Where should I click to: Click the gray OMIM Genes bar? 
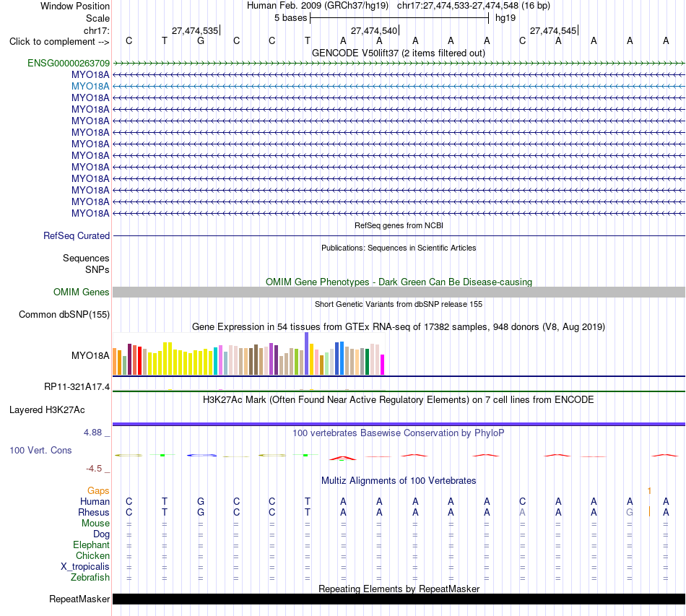pos(399,292)
